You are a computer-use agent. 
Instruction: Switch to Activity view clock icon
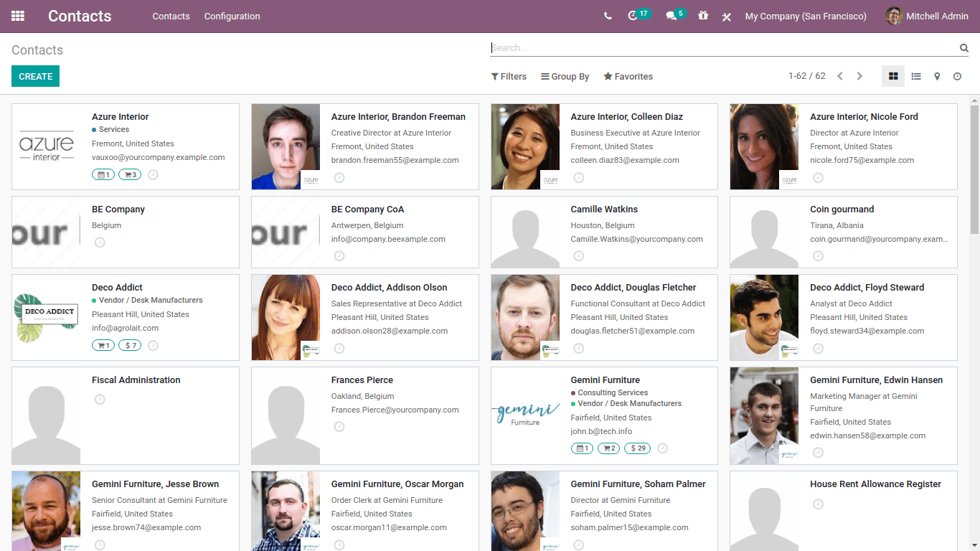[x=957, y=76]
